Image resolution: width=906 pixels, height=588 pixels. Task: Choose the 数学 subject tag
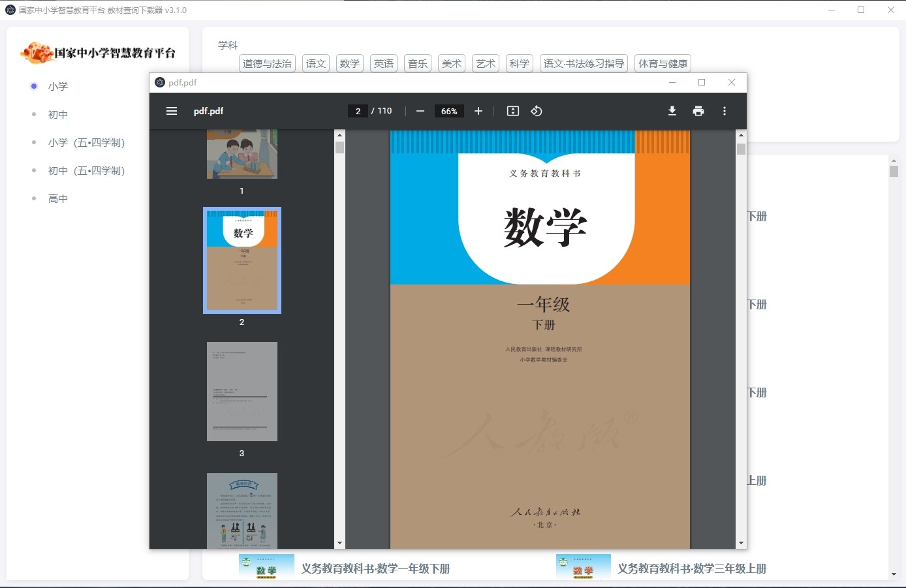click(x=350, y=63)
